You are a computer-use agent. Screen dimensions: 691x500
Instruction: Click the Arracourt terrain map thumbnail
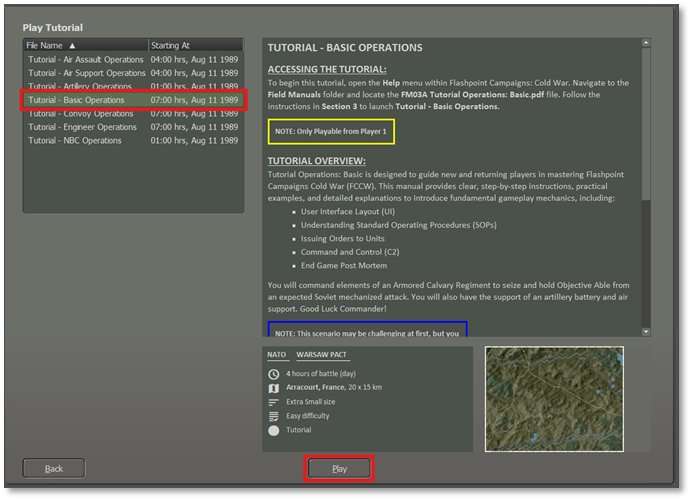click(554, 398)
